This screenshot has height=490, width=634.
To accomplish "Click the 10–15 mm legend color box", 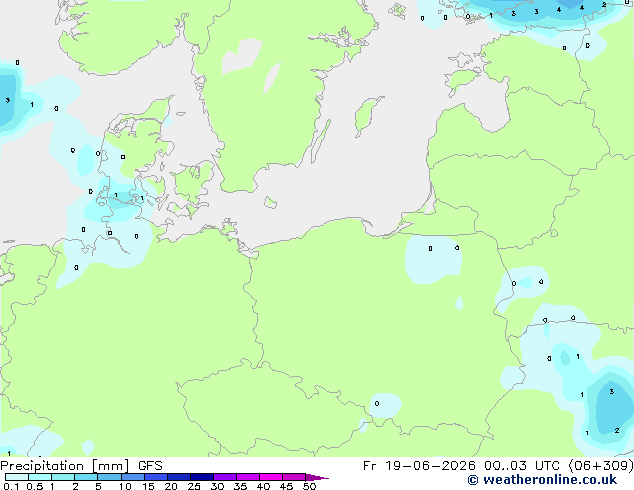I will (x=132, y=477).
